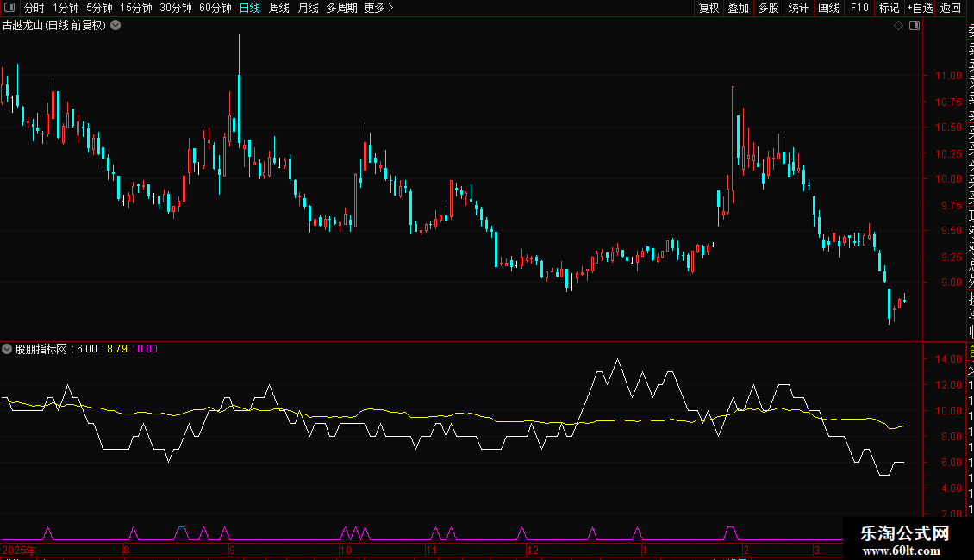Click the 9.00 price axis label
This screenshot has width=974, height=560.
pyautogui.click(x=951, y=283)
